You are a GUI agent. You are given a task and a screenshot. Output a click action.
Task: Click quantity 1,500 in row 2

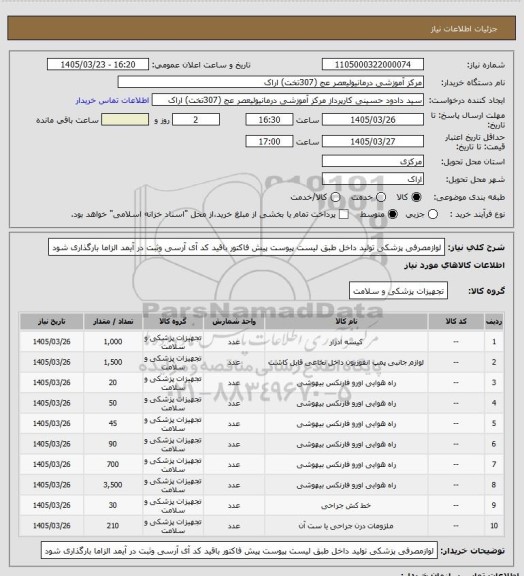coord(113,362)
